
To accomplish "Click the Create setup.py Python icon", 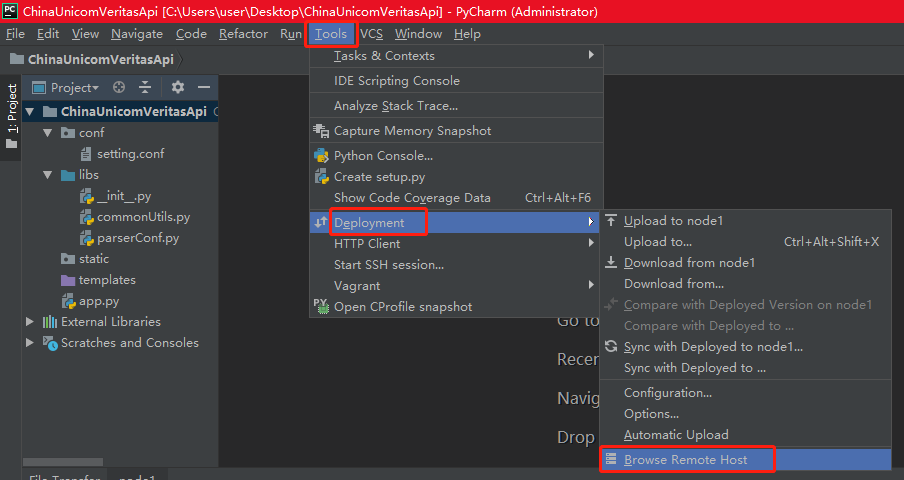I will coord(321,177).
